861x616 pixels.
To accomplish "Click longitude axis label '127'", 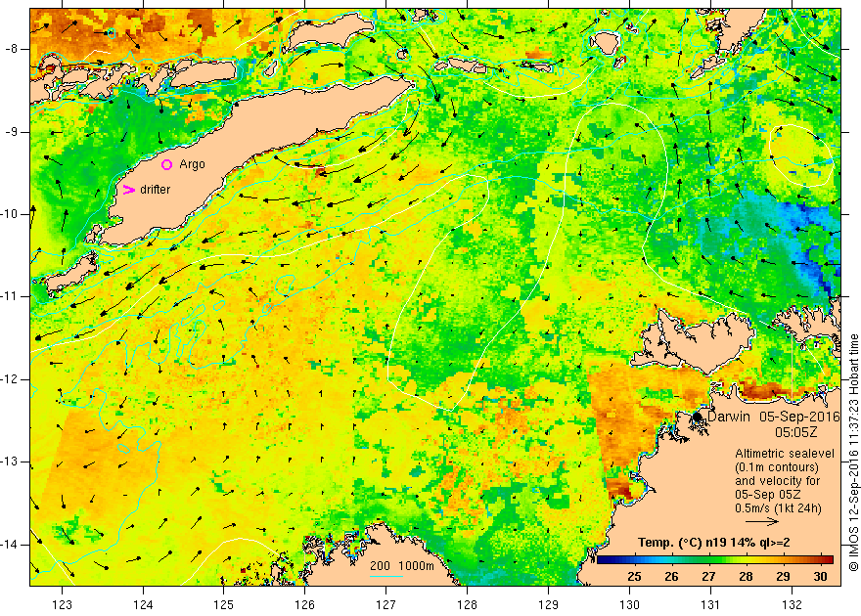I will [386, 605].
